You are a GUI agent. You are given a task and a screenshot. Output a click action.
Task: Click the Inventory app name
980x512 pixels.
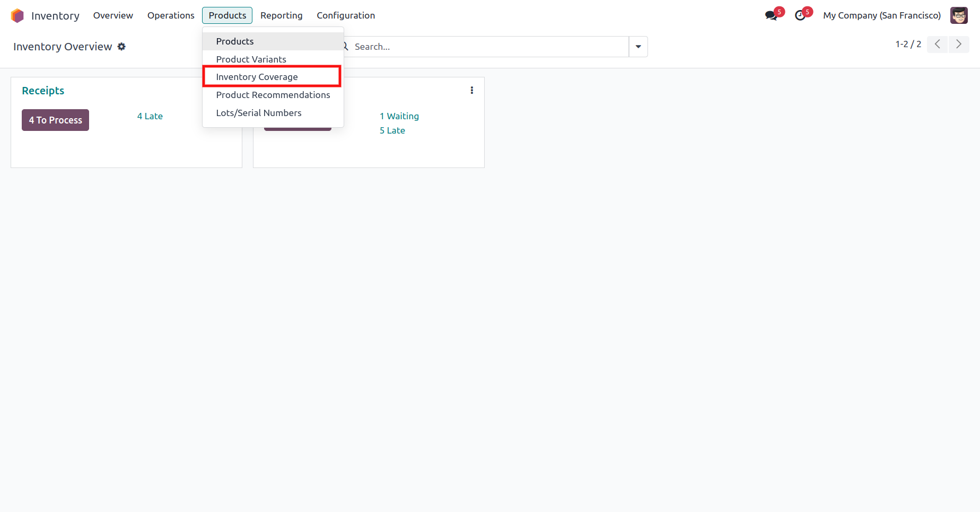[55, 16]
